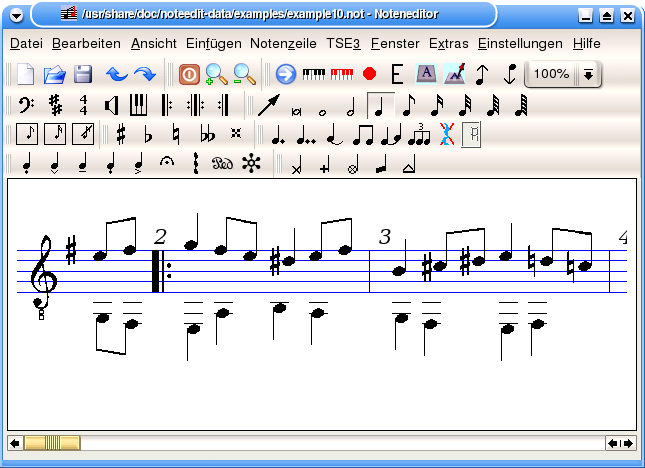
Task: Open the window menu in title bar
Action: pyautogui.click(x=16, y=15)
